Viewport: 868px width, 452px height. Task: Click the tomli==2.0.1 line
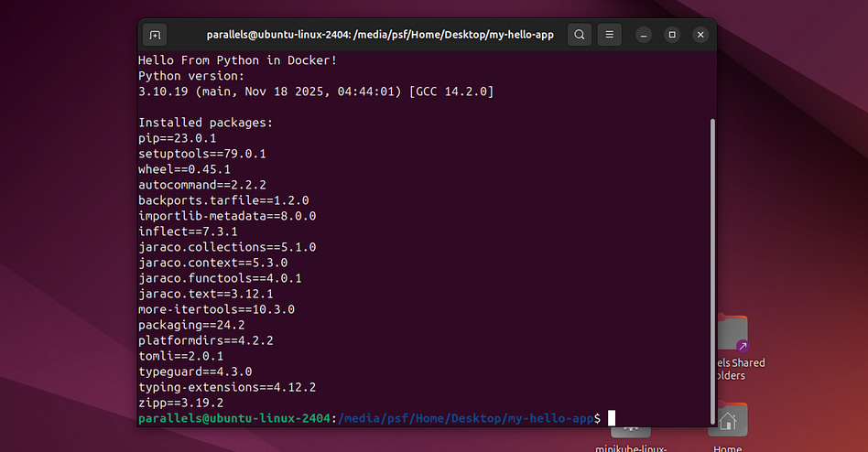point(181,356)
